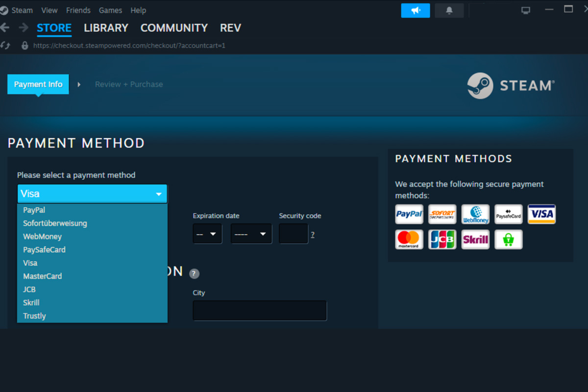Choose WebMoney from the payment list
Viewport: 588px width, 392px height.
pos(92,236)
